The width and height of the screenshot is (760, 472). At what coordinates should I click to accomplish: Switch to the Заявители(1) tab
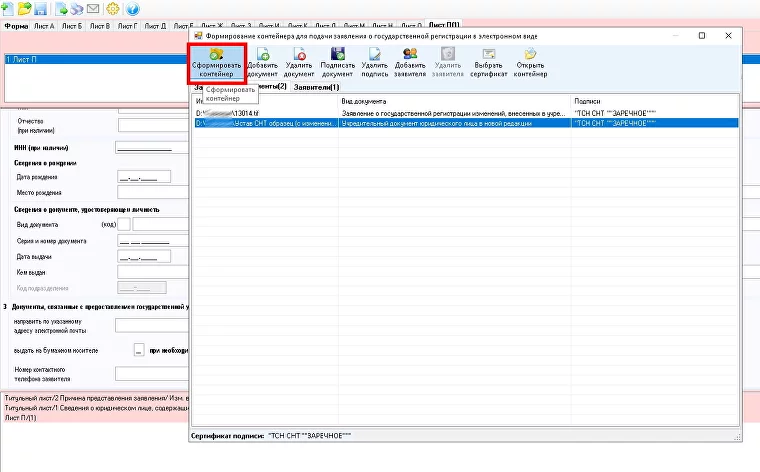pyautogui.click(x=316, y=87)
